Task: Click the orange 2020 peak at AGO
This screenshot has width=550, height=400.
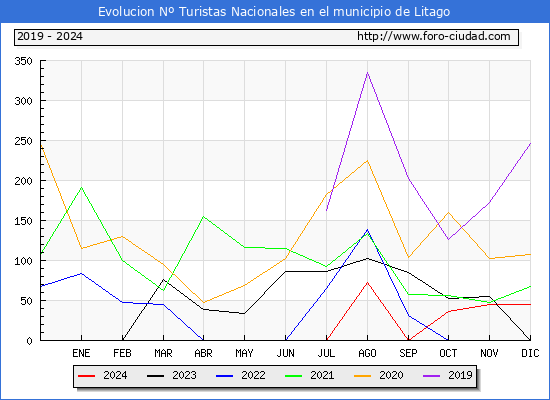Action: click(x=367, y=161)
